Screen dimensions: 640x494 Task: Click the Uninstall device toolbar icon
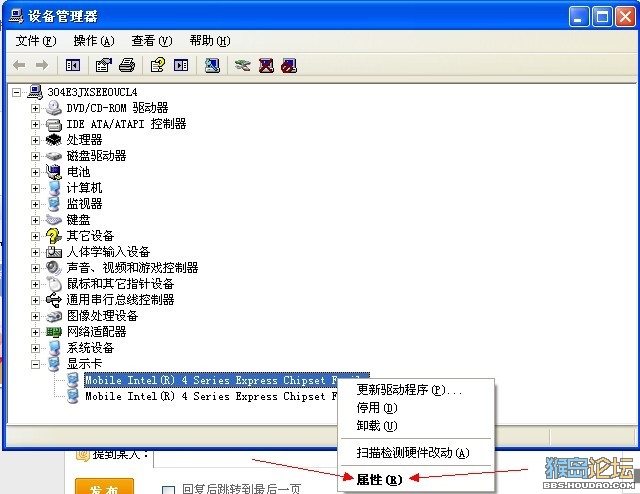coord(266,65)
